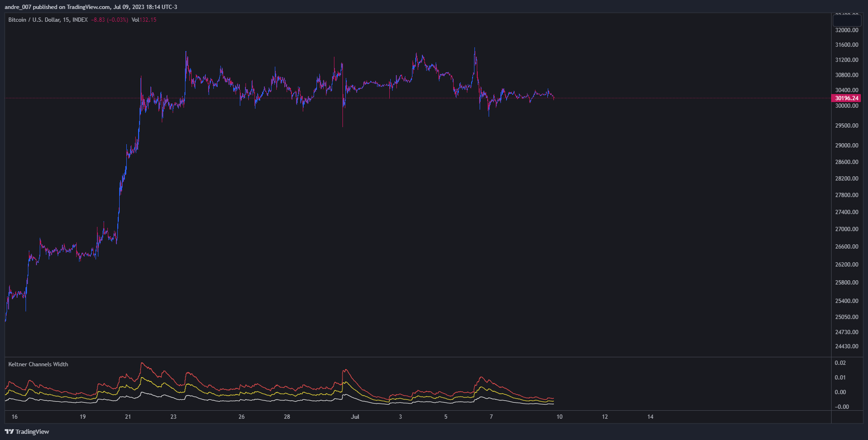Click the 27000.00 price axis label
This screenshot has width=868, height=440.
click(847, 229)
